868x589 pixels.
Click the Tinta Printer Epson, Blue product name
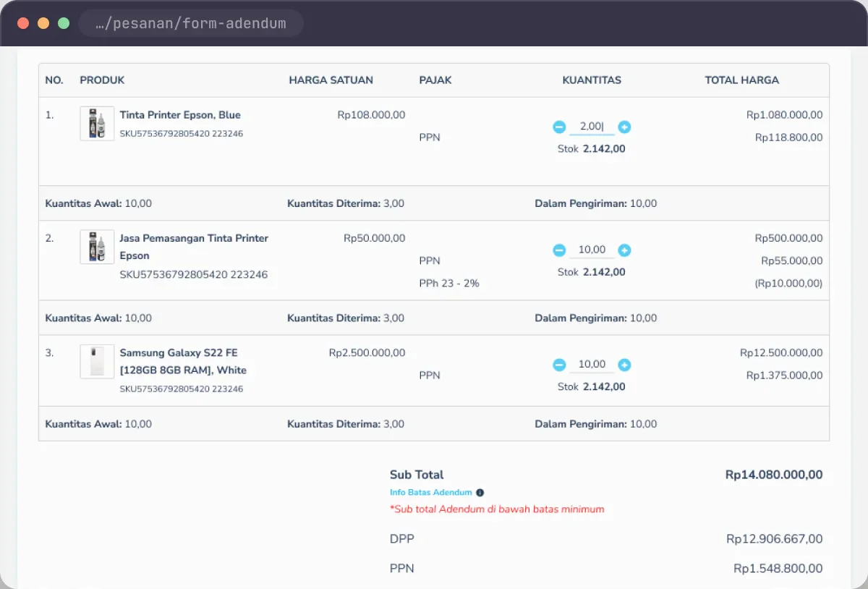180,114
